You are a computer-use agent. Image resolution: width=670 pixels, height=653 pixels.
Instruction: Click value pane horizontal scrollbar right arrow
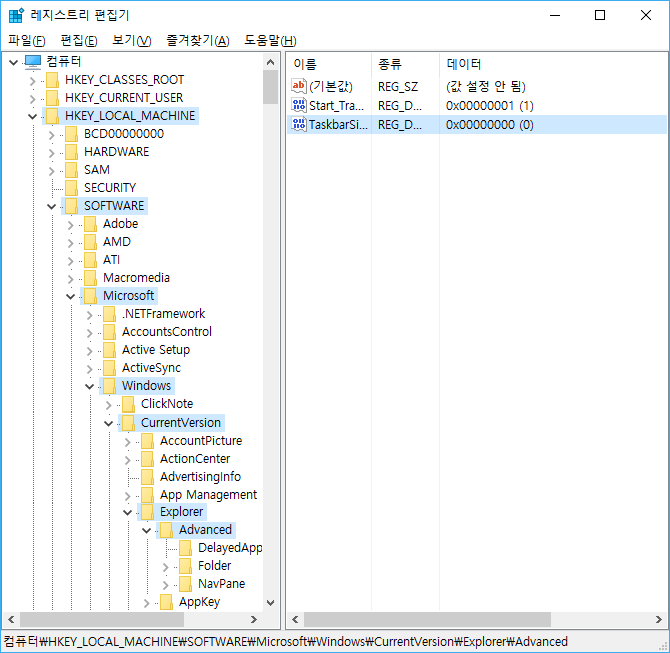click(x=658, y=619)
